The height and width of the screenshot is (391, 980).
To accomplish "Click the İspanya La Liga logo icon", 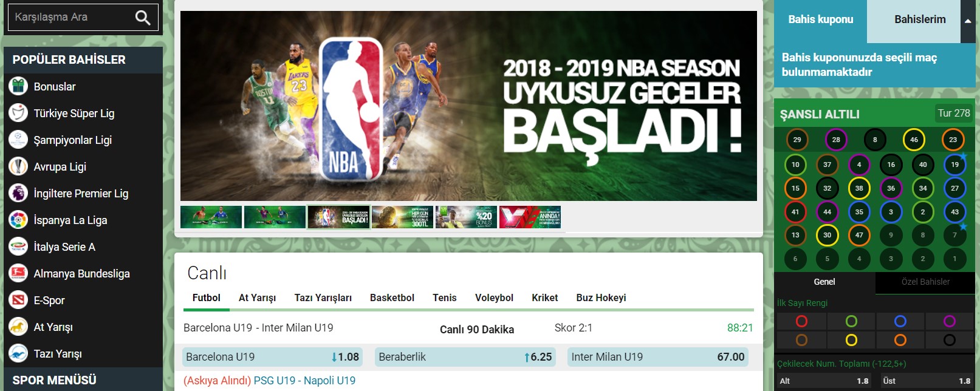I will (x=18, y=220).
